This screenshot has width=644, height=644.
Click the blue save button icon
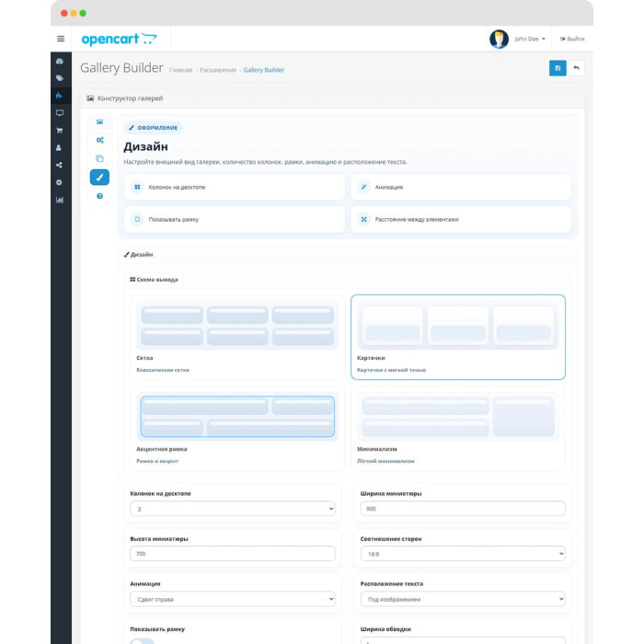(558, 68)
